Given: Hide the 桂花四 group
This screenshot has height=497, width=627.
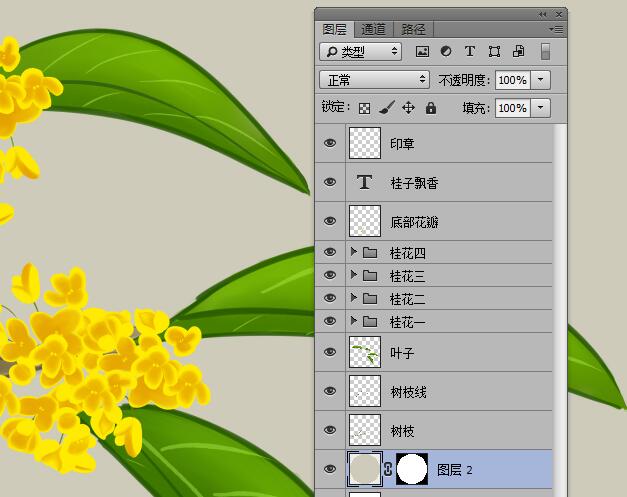Looking at the screenshot, I should [x=329, y=252].
